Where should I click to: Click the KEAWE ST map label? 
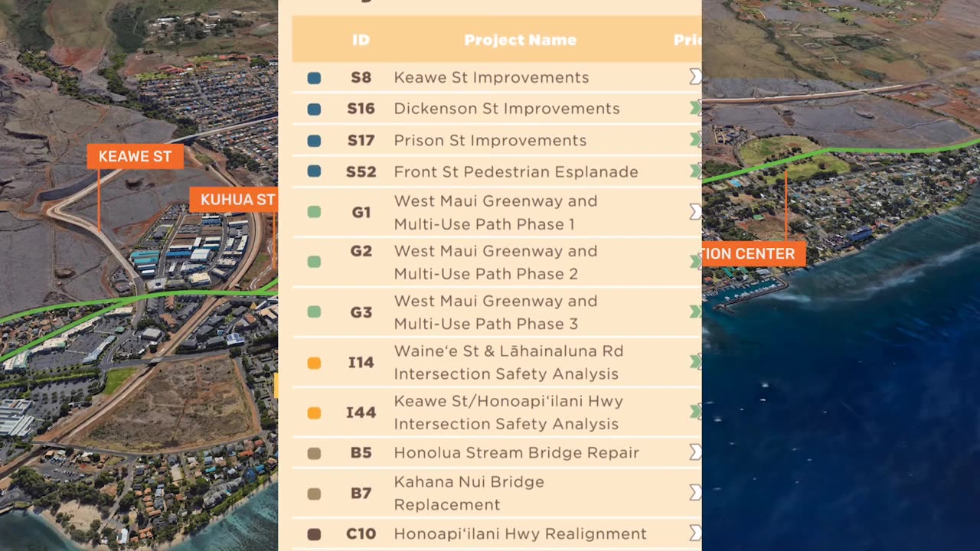coord(136,156)
